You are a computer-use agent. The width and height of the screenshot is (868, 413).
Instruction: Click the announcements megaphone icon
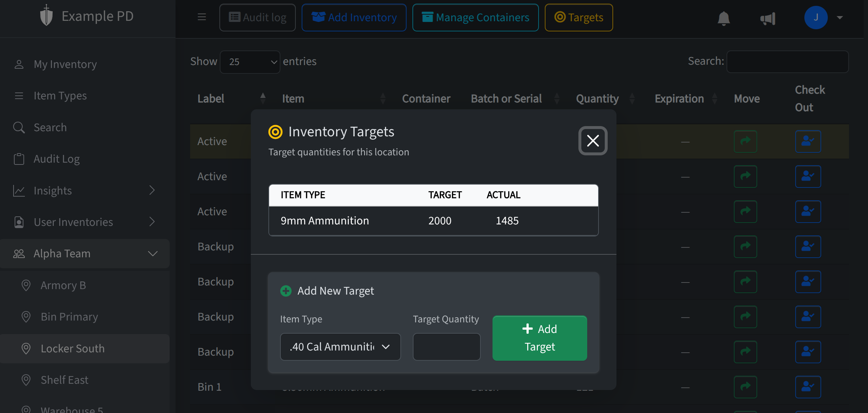(768, 19)
